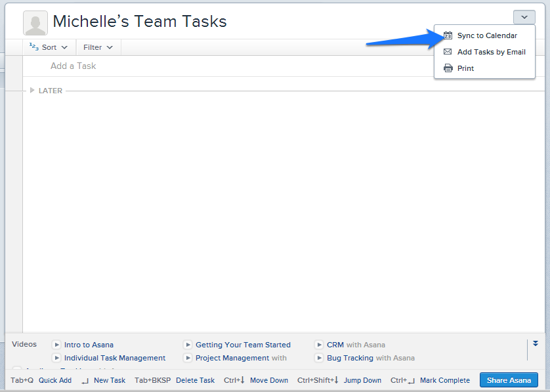Choose Add Tasks by Email option
The image size is (550, 392).
pyautogui.click(x=484, y=52)
